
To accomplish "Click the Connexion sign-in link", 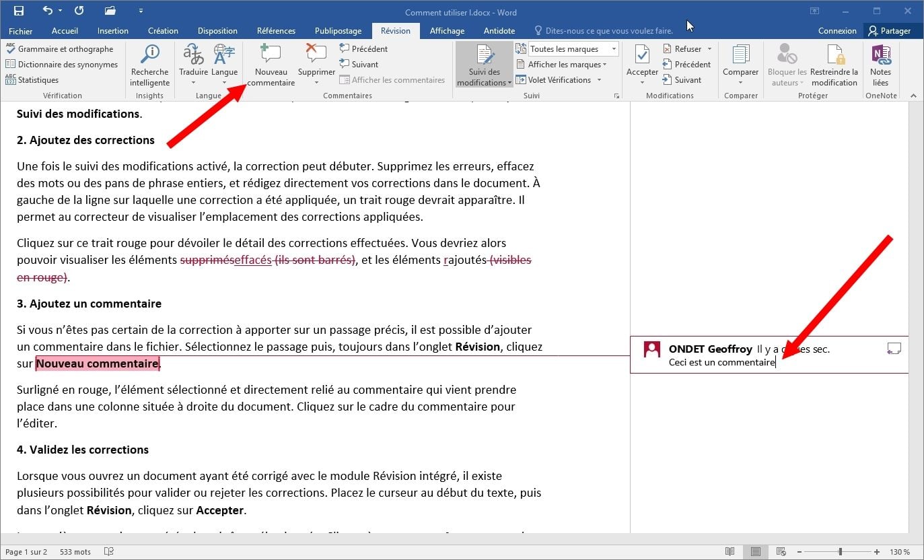I will click(837, 31).
